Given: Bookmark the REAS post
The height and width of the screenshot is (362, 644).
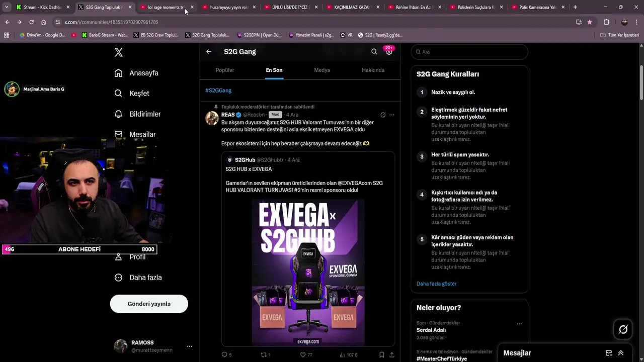Looking at the screenshot, I should point(382,354).
